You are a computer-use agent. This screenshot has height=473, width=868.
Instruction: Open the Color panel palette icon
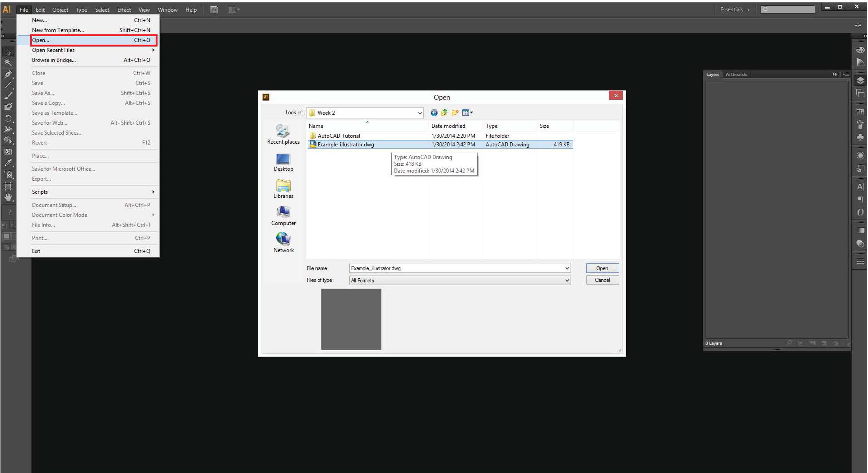(x=860, y=50)
